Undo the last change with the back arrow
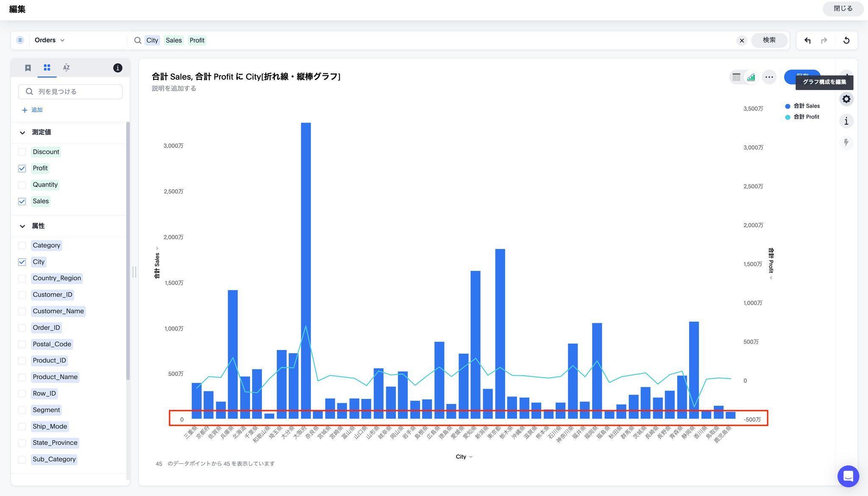 (807, 40)
